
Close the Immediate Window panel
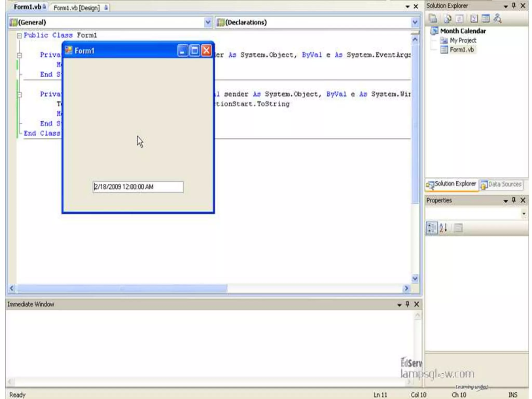[x=416, y=304]
